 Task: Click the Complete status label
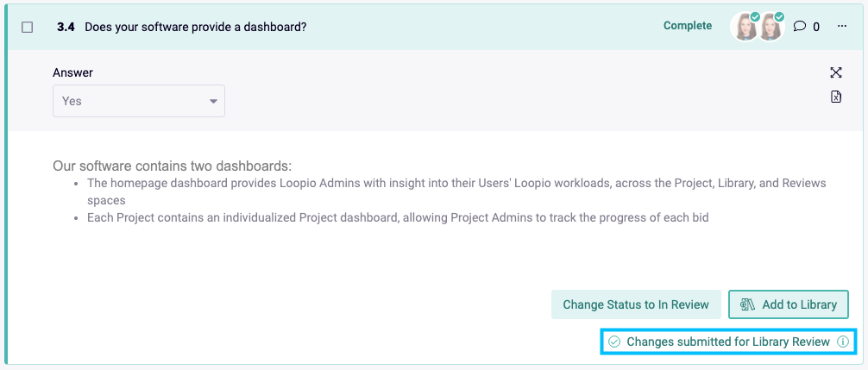[x=688, y=25]
